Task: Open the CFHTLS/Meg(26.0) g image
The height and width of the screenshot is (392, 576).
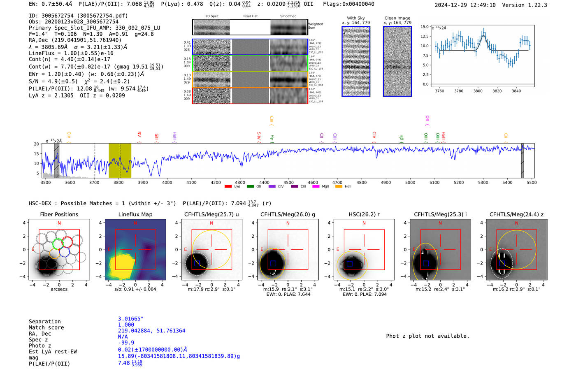Action: (288, 249)
